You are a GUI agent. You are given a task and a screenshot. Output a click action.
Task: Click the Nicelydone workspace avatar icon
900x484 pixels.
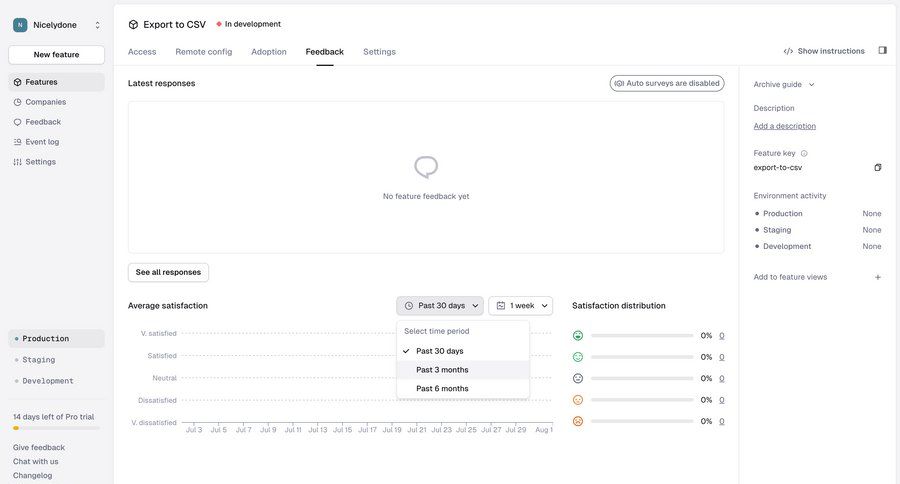point(20,25)
